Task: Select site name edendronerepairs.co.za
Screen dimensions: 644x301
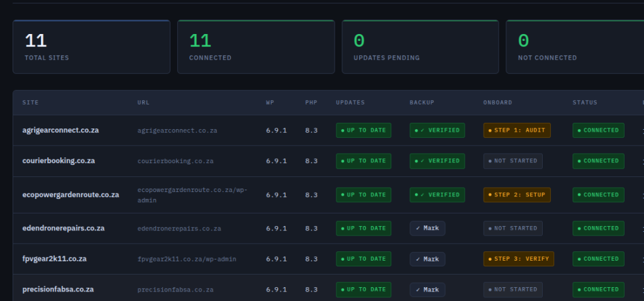Action: click(x=64, y=228)
